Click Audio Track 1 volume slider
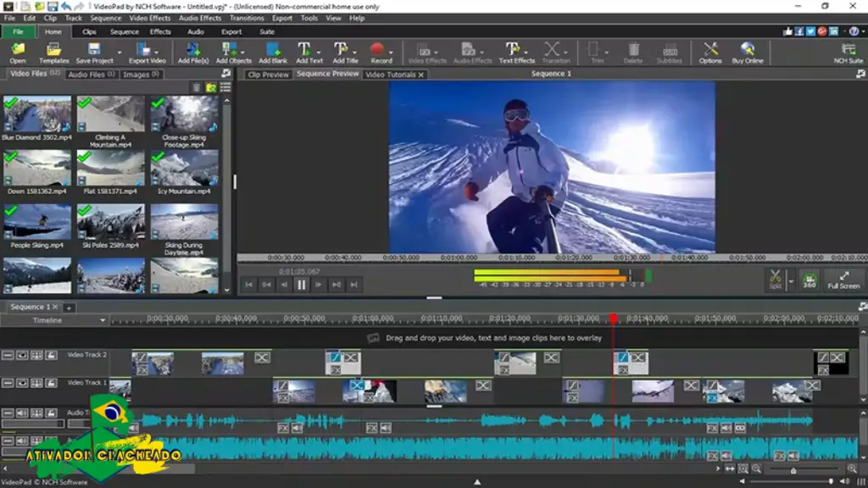The width and height of the screenshot is (868, 488). tap(33, 424)
